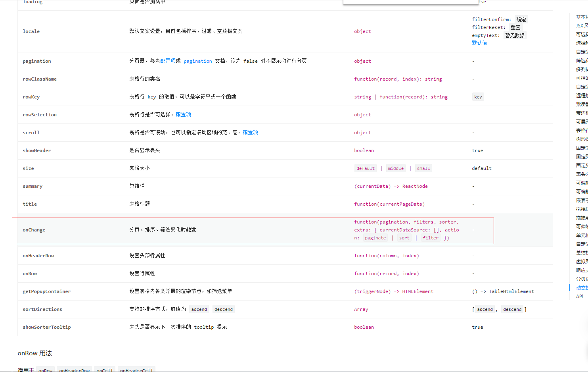Jump to the 树形数 anchor in the sidebar
The width and height of the screenshot is (588, 372).
(x=582, y=139)
